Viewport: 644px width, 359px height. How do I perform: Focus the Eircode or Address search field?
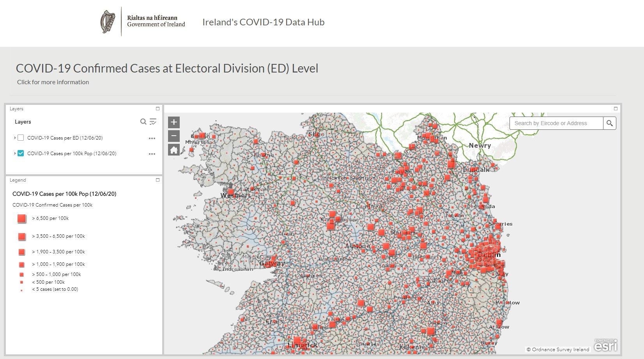556,123
